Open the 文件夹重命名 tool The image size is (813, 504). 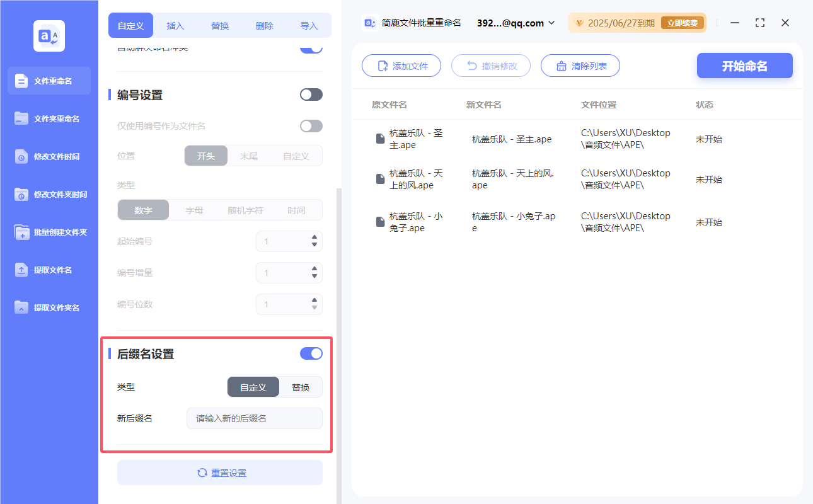click(49, 118)
